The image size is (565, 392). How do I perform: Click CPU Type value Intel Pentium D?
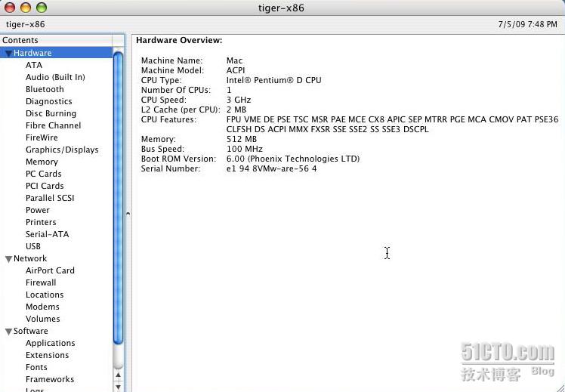[274, 80]
